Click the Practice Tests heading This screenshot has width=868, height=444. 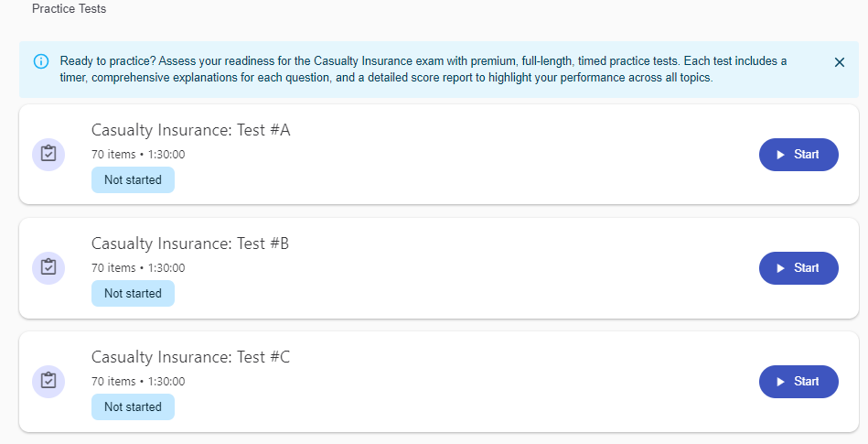[69, 9]
